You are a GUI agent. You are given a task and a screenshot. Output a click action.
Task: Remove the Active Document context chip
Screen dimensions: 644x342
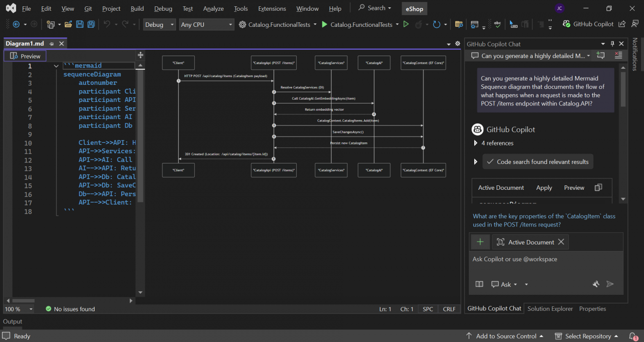pos(561,242)
